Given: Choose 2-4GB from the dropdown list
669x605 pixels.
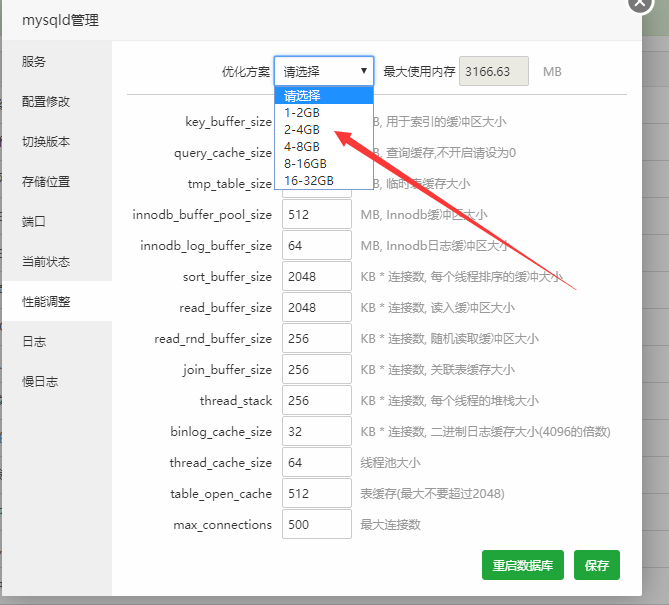Looking at the screenshot, I should coord(302,129).
